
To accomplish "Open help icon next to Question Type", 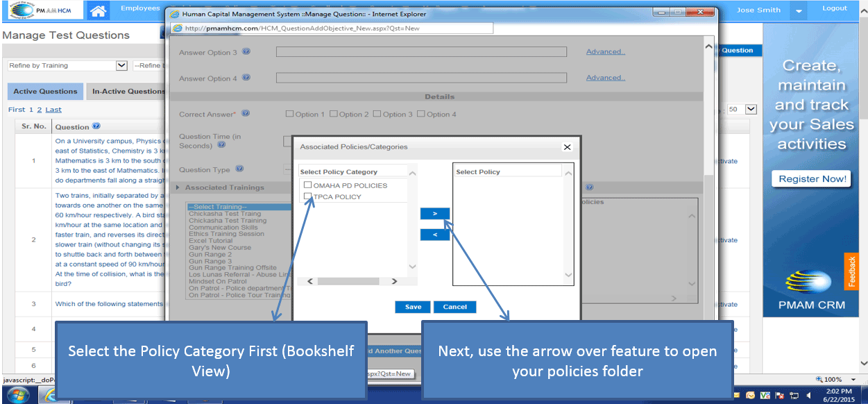I will [239, 169].
